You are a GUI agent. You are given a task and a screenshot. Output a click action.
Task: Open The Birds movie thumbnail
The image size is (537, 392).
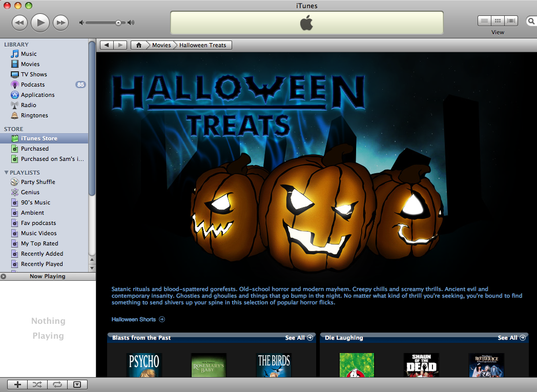[x=274, y=365]
